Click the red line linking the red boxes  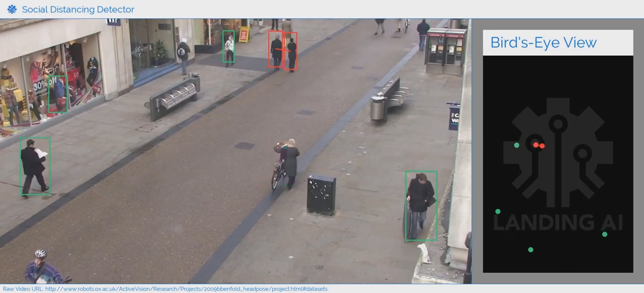[x=283, y=50]
